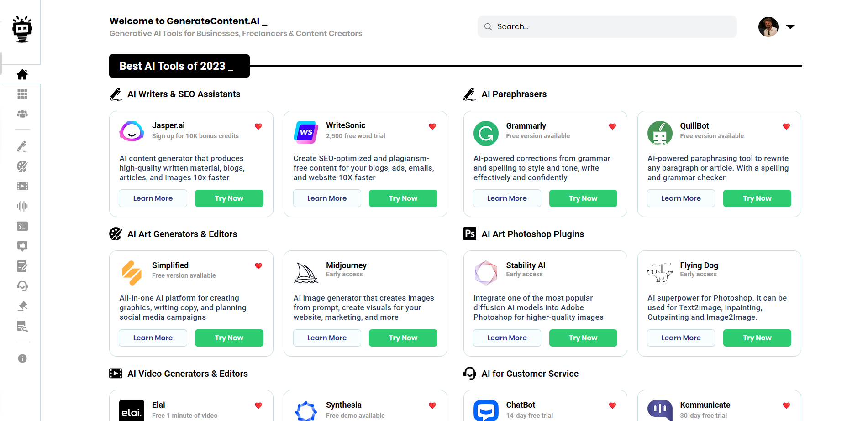Screen dimensions: 868x421
Task: Open the info icon in the sidebar
Action: tap(22, 359)
